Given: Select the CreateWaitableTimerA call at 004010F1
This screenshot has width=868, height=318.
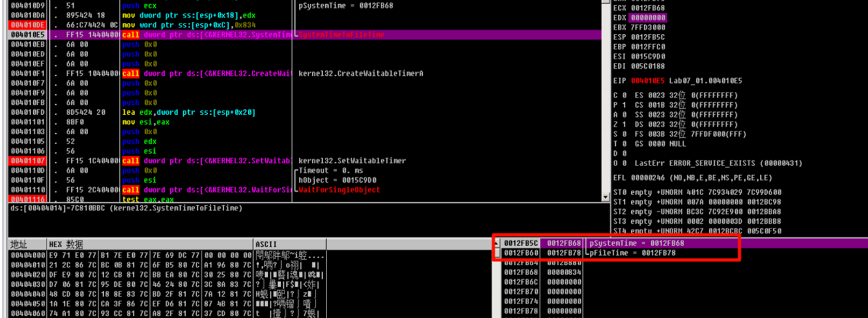Looking at the screenshot, I should (305, 74).
